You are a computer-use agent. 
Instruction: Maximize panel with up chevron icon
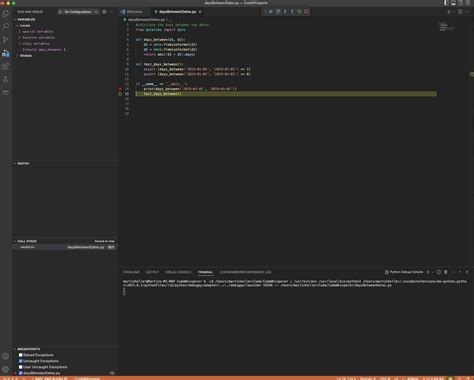[460, 272]
